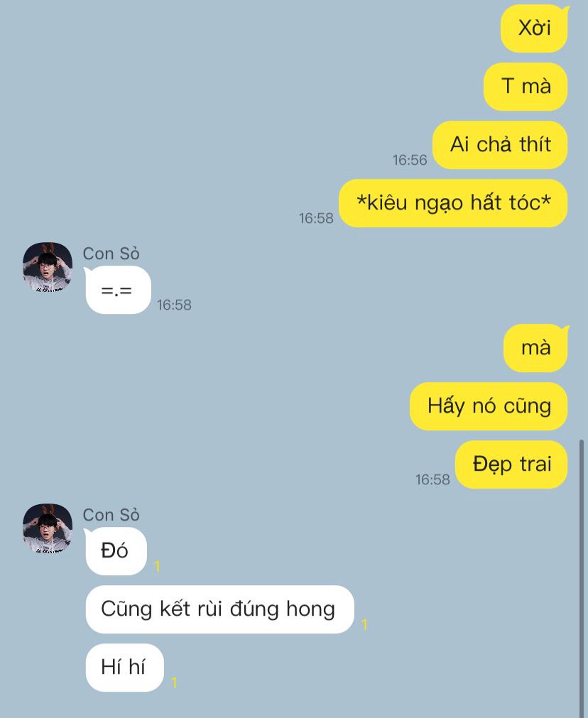Tap the 16:58 timestamp beside the =.= bubble
The width and height of the screenshot is (588, 718).
[174, 305]
